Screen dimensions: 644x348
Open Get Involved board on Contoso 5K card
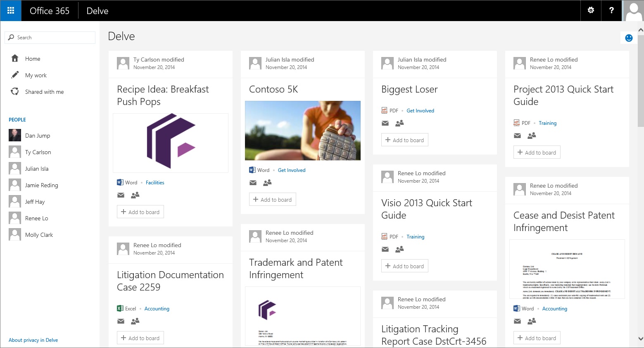tap(292, 170)
